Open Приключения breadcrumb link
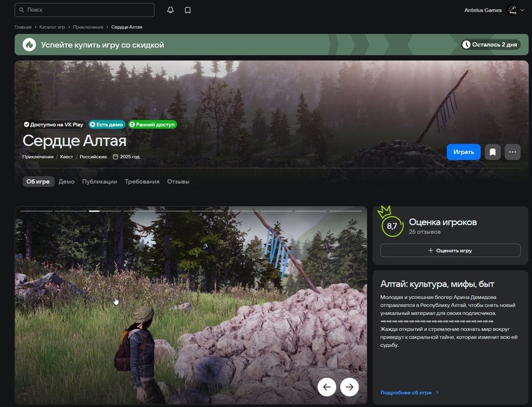 point(88,27)
